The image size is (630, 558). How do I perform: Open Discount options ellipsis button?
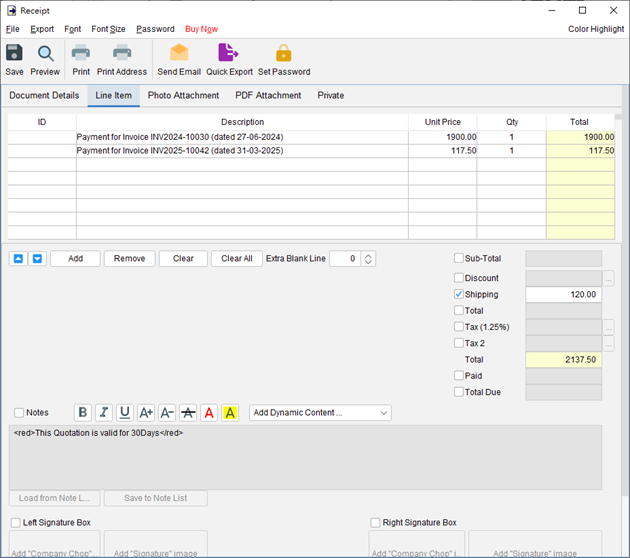[x=608, y=278]
